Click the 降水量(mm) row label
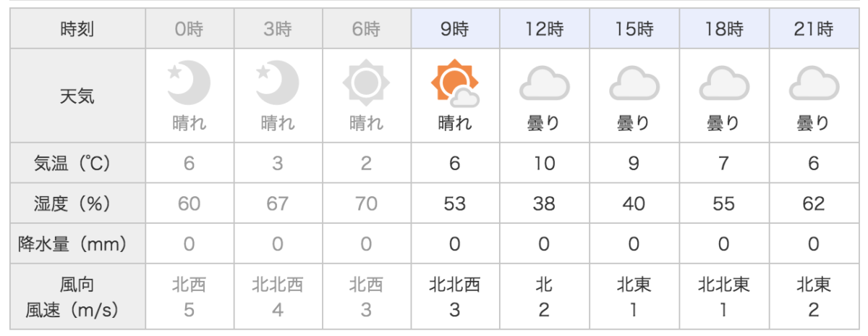This screenshot has height=336, width=868. coord(77,245)
